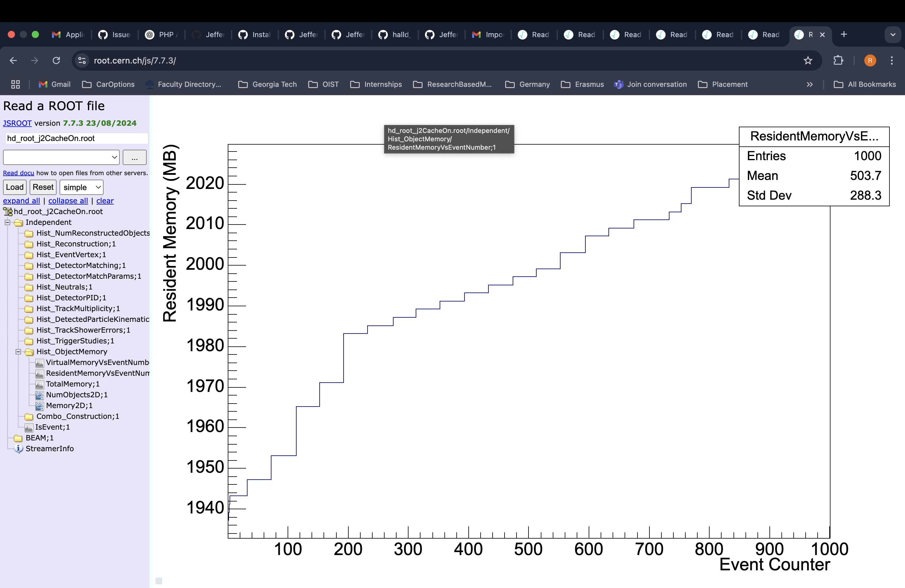Open the browser extensions puzzle icon
The height and width of the screenshot is (588, 905).
click(x=838, y=60)
